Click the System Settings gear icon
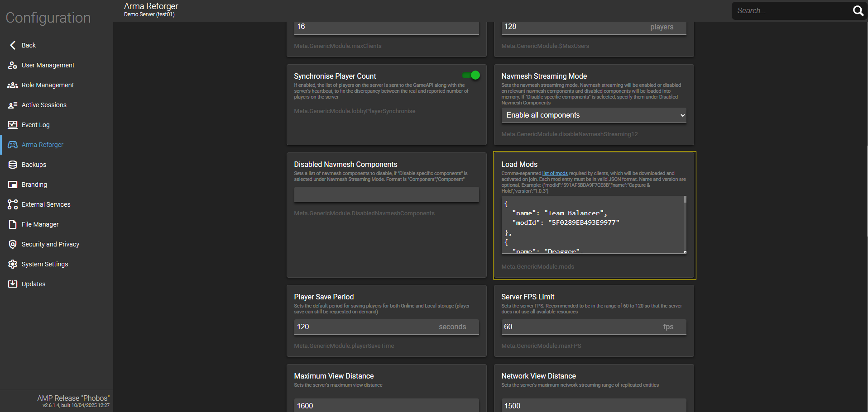The width and height of the screenshot is (868, 412). [x=13, y=264]
